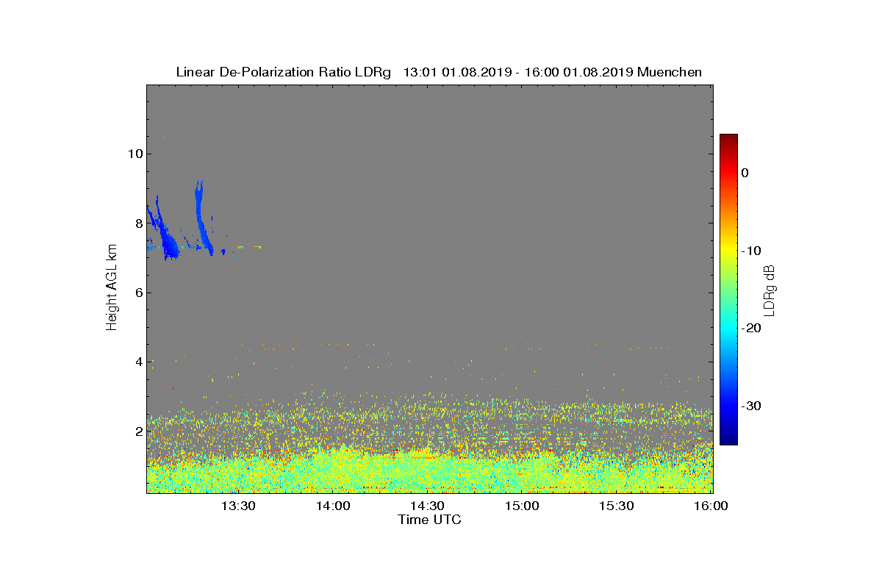The height and width of the screenshot is (588, 882).
Task: Click the 'Muenchen' location text in title
Action: tap(670, 72)
